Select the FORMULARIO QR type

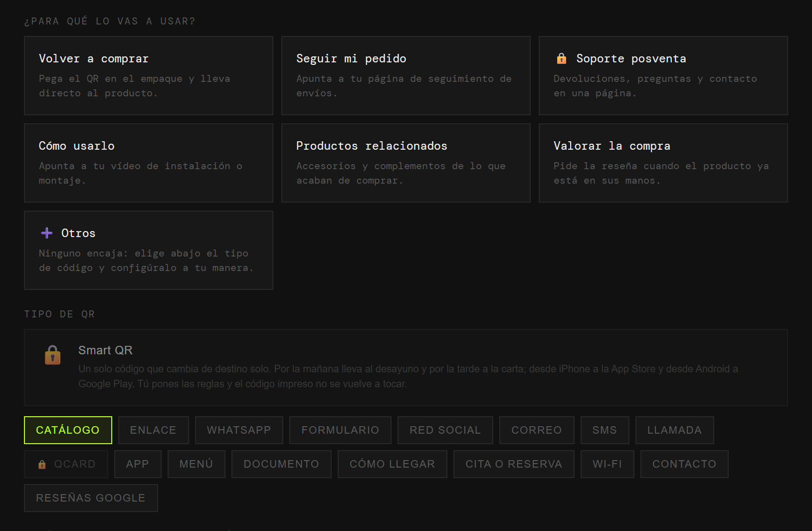[340, 430]
